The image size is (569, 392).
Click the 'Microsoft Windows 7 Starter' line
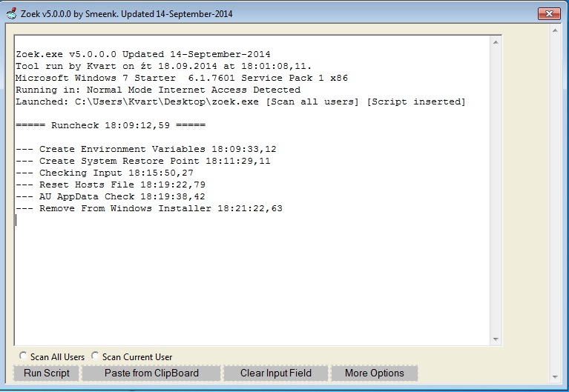182,78
